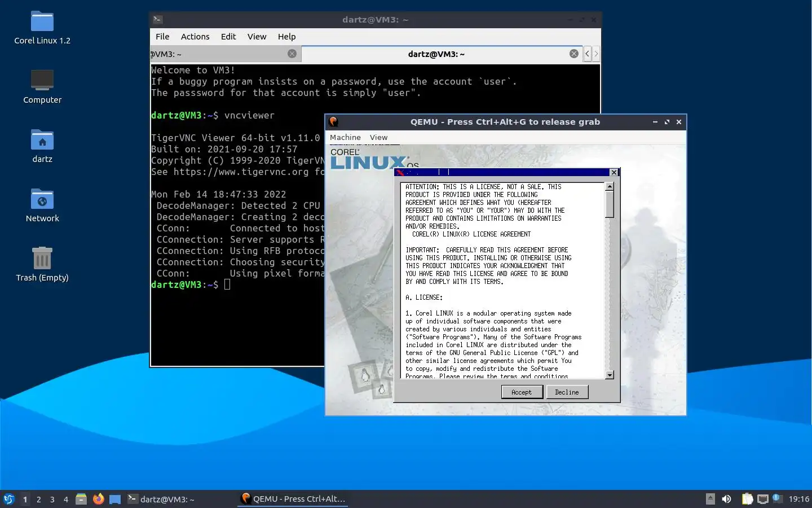
Task: Open the dartz home folder icon
Action: click(x=42, y=146)
